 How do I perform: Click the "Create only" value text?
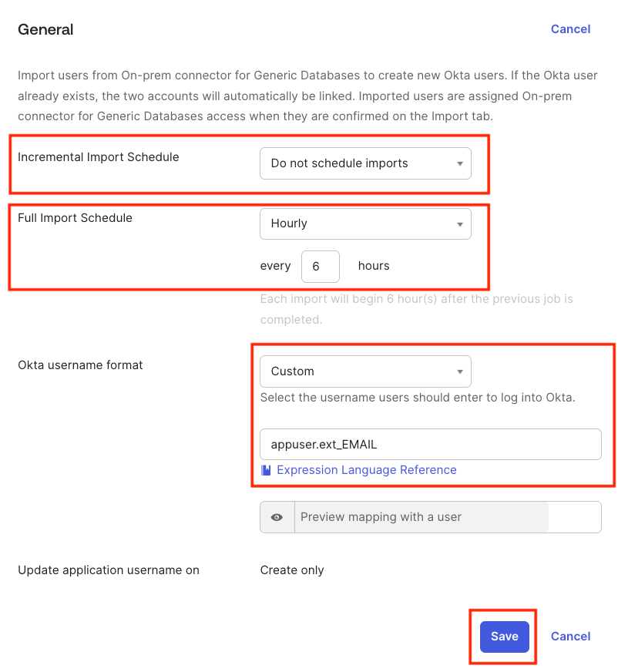pyautogui.click(x=292, y=570)
